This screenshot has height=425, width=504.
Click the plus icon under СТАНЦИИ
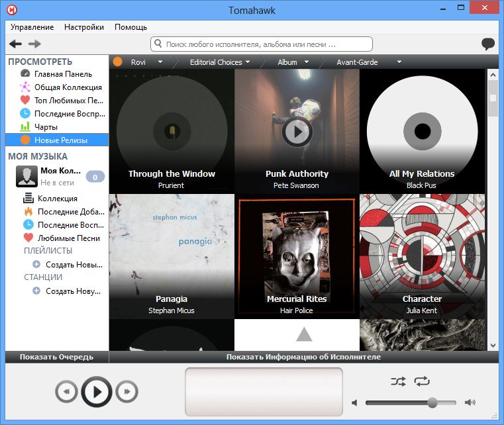pyautogui.click(x=36, y=291)
